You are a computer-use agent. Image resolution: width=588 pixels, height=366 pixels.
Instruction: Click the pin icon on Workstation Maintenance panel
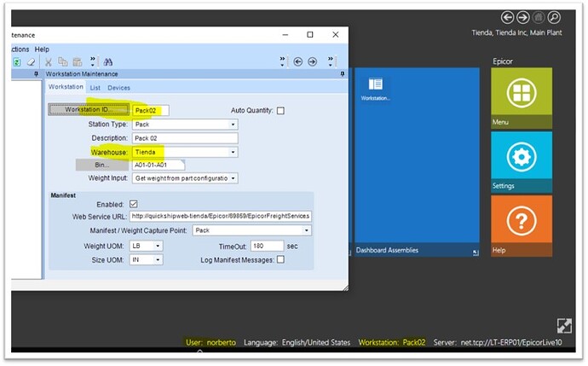[342, 74]
